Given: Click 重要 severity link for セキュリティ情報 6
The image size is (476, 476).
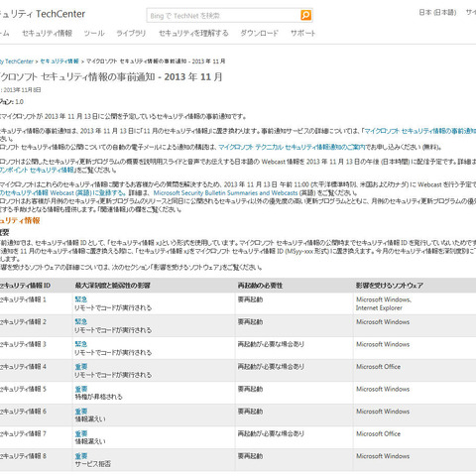Looking at the screenshot, I should (x=81, y=412).
